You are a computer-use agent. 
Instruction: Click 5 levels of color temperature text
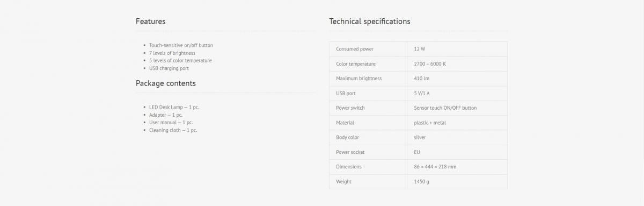coord(180,61)
